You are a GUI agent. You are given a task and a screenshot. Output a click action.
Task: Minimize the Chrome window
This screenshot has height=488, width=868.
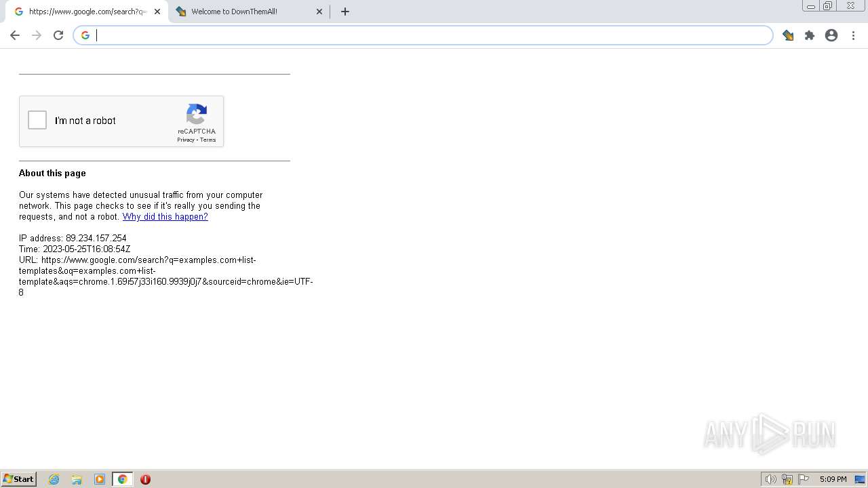(x=810, y=6)
